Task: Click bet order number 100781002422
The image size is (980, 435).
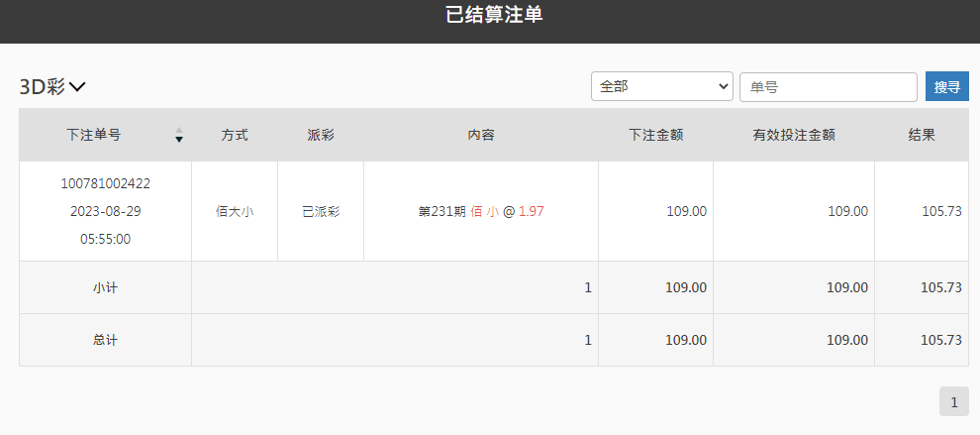Action: (106, 183)
